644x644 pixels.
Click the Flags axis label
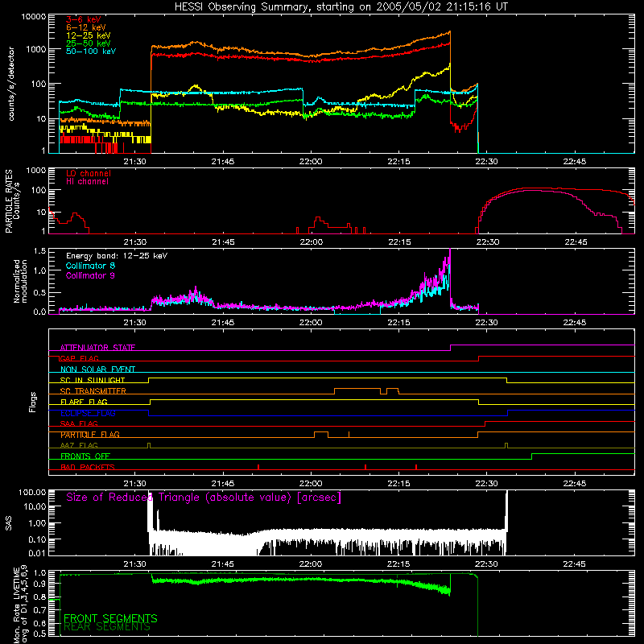33,402
